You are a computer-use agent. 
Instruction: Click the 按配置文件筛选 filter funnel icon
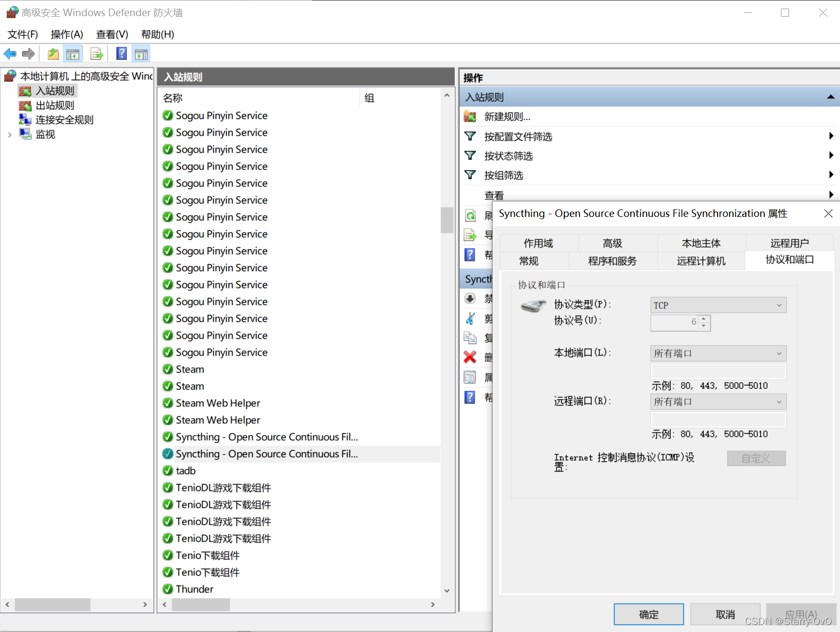tap(470, 136)
